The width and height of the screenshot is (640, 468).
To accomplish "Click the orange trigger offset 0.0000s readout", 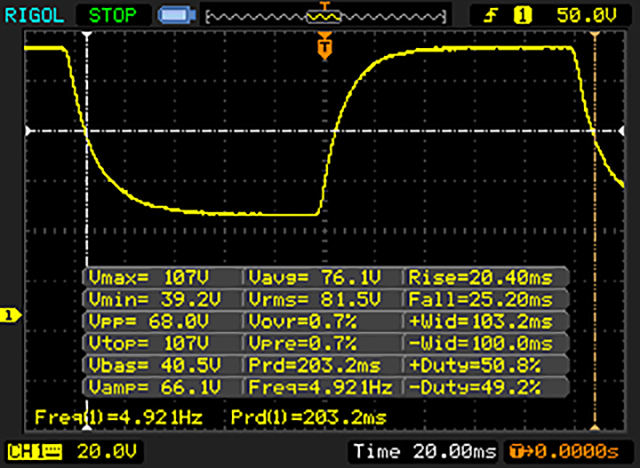I will [x=567, y=450].
